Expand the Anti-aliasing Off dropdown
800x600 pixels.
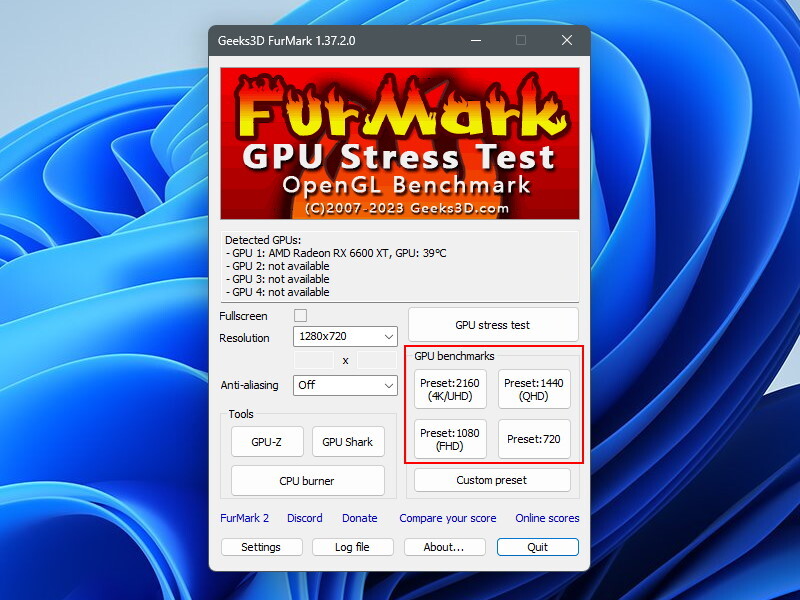pyautogui.click(x=345, y=385)
